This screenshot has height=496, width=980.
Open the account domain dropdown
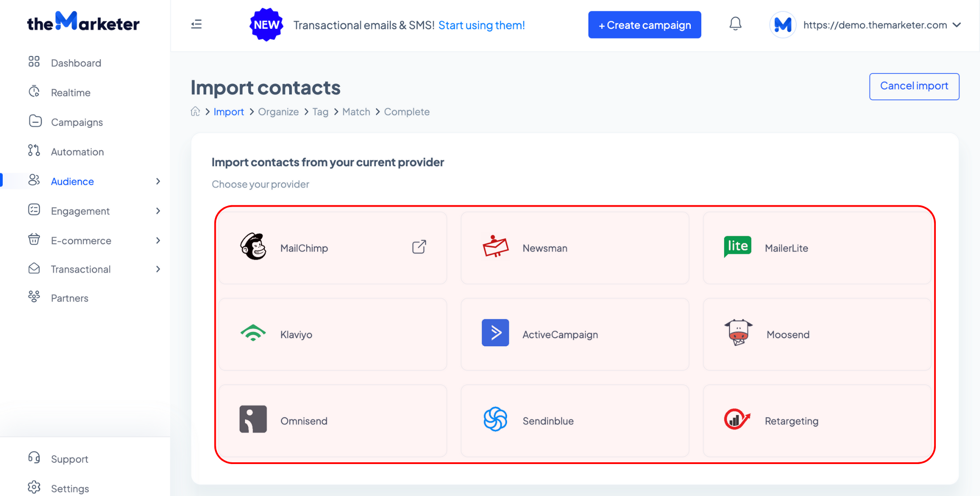(x=866, y=25)
